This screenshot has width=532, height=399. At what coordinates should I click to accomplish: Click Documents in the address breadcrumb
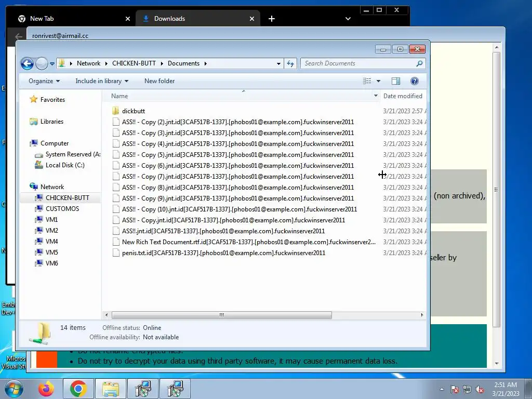pyautogui.click(x=183, y=63)
